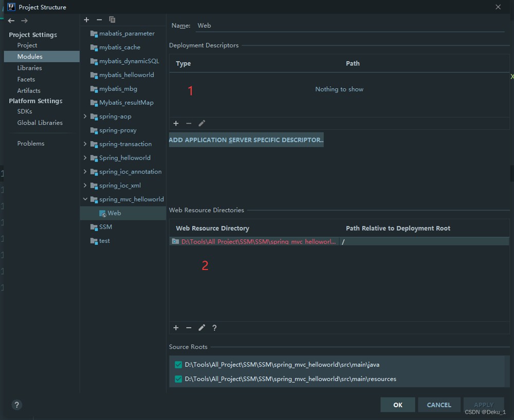Select the red web resource directory path row
The image size is (514, 420).
click(254, 242)
